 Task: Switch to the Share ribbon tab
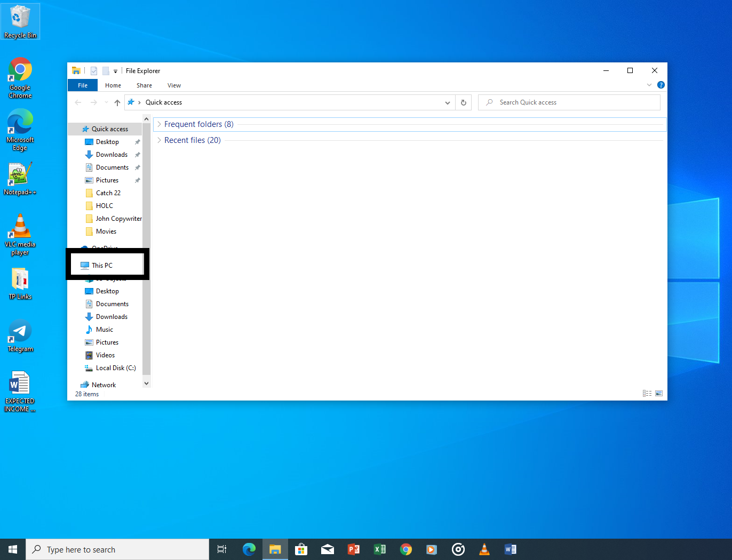[x=144, y=85]
